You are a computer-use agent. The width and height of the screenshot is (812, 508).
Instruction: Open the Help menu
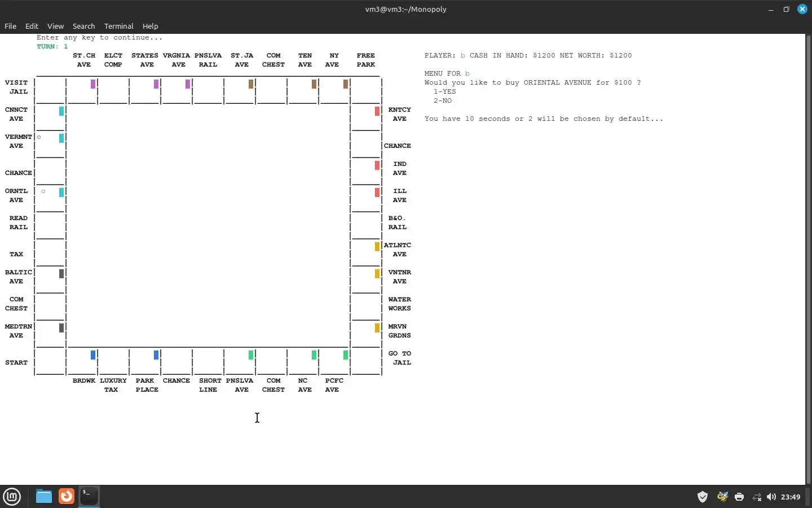(x=150, y=26)
